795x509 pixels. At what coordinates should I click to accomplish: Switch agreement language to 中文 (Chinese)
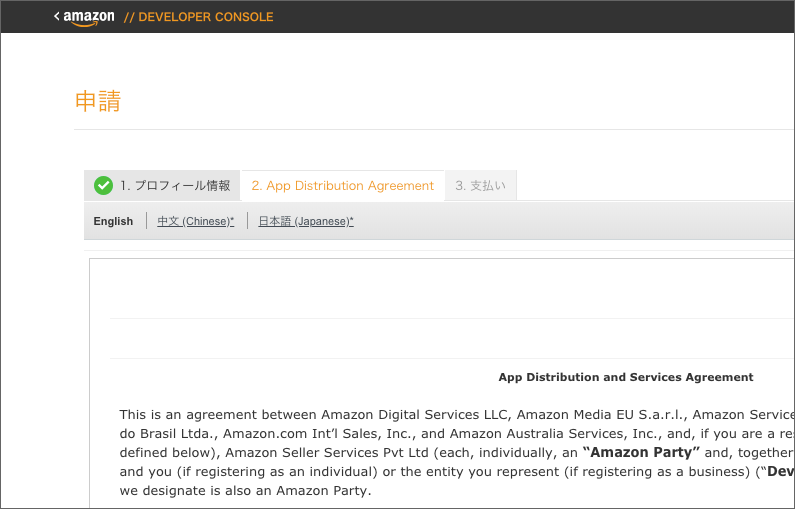(x=196, y=221)
